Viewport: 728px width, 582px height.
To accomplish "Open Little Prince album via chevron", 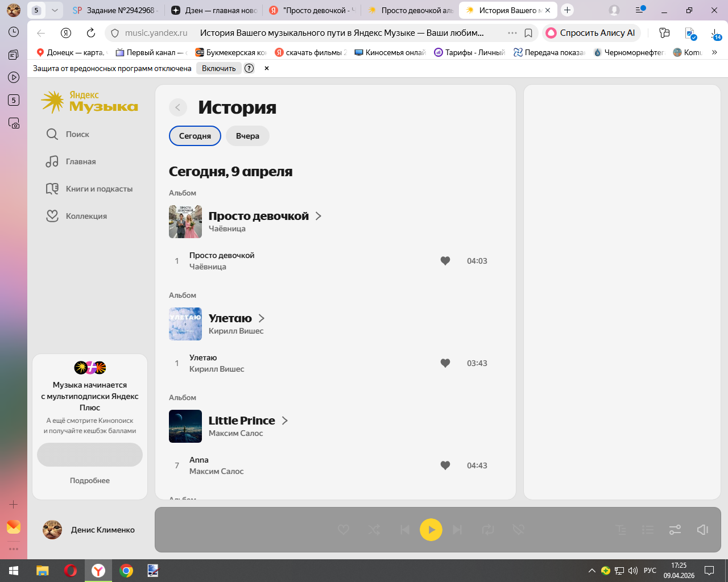I will click(x=285, y=421).
